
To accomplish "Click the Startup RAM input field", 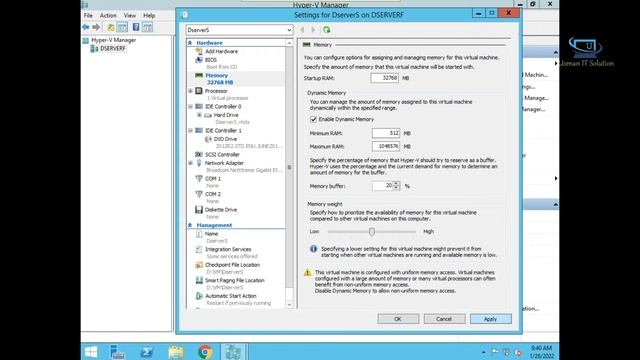I will 384,78.
